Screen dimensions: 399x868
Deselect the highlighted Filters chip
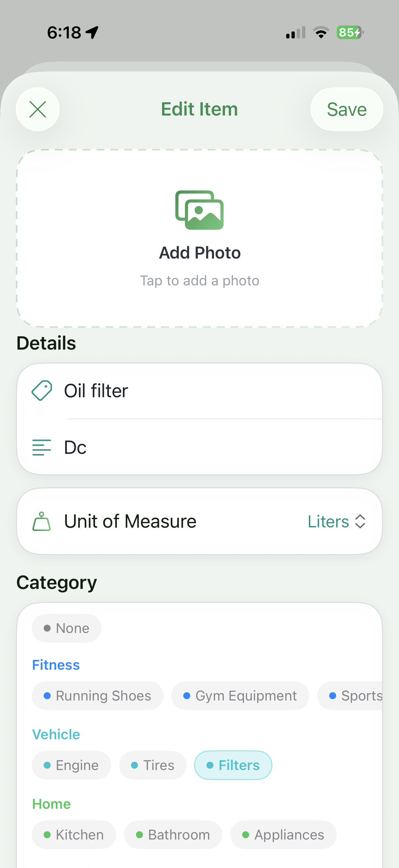click(x=233, y=765)
